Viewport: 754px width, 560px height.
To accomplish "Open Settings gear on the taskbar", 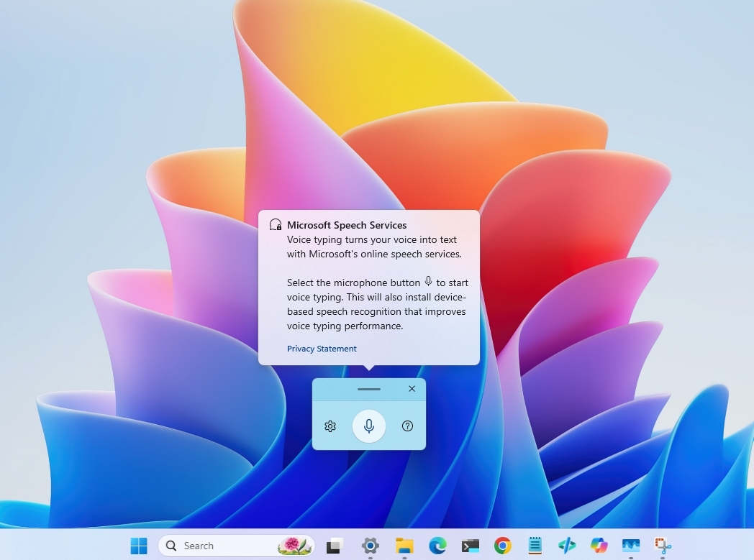I will tap(371, 546).
